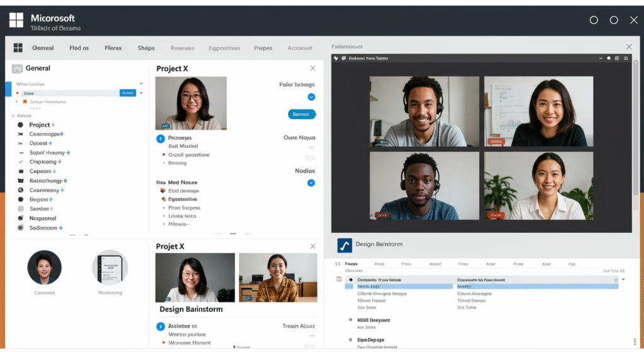Click the orange square icon in channel list

(x=25, y=101)
